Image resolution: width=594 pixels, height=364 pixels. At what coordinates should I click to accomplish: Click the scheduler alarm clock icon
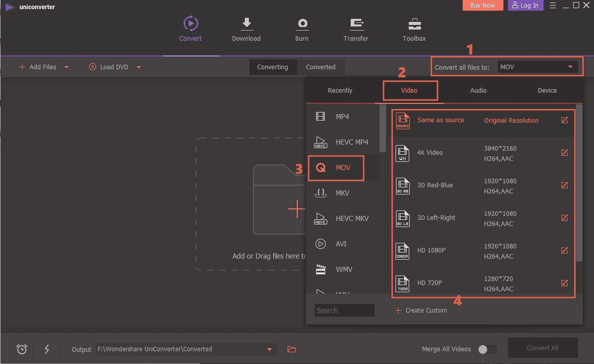pyautogui.click(x=22, y=349)
